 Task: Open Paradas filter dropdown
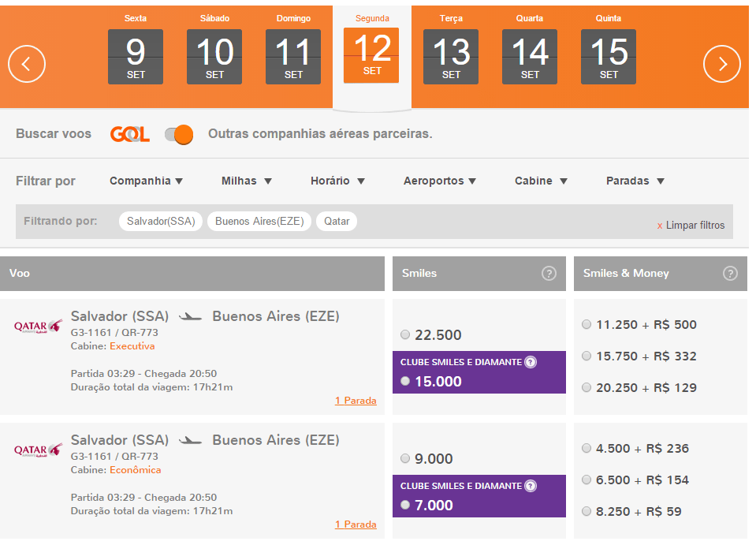point(635,181)
